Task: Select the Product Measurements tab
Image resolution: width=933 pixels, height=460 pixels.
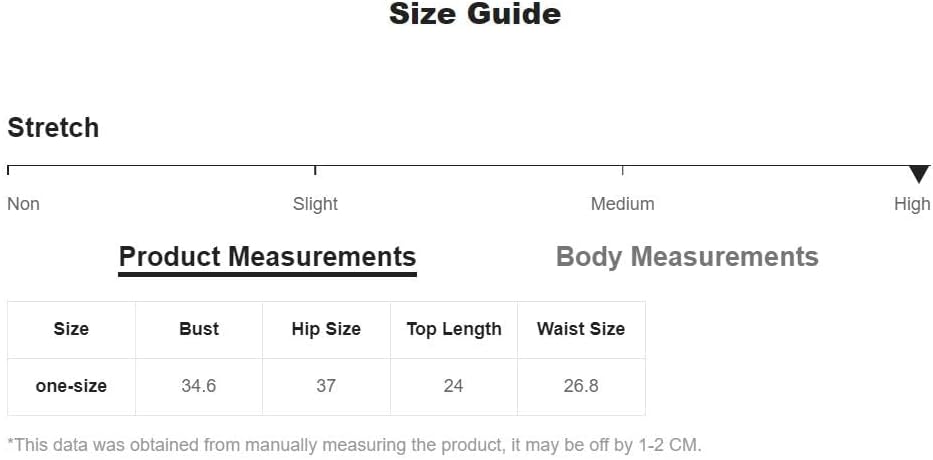Action: tap(267, 258)
